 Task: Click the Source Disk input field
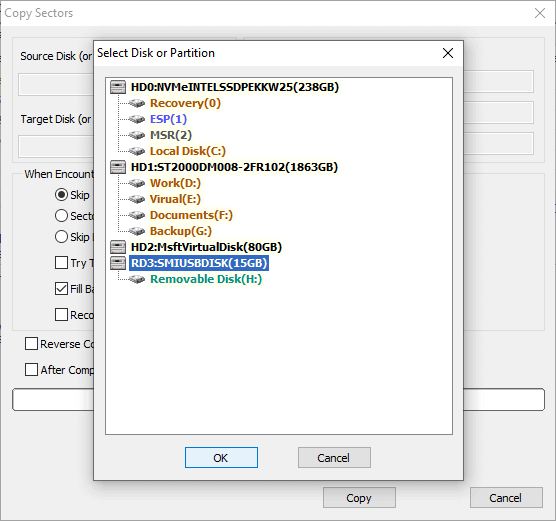pyautogui.click(x=56, y=85)
